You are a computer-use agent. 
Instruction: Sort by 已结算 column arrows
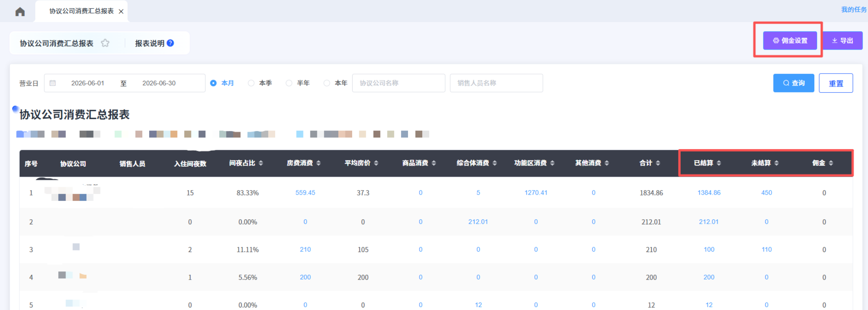[719, 163]
